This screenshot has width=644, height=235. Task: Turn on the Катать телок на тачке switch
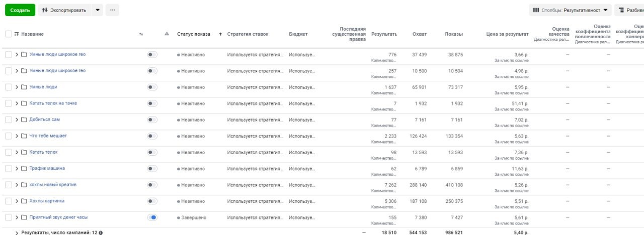[152, 103]
